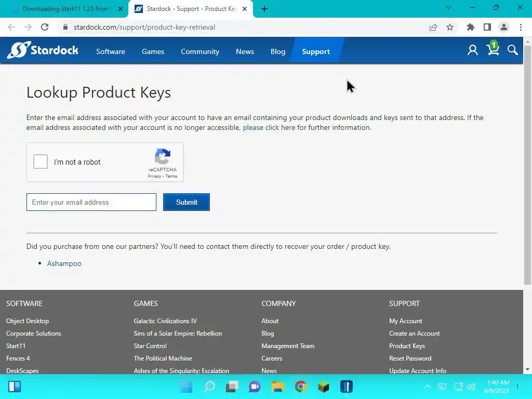Share this page icon in address bar
The height and width of the screenshot is (399, 532).
433,27
